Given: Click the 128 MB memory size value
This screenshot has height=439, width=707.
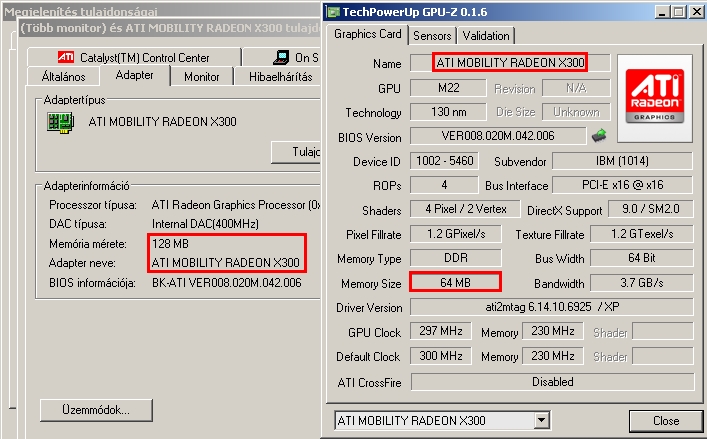Looking at the screenshot, I should pos(170,244).
